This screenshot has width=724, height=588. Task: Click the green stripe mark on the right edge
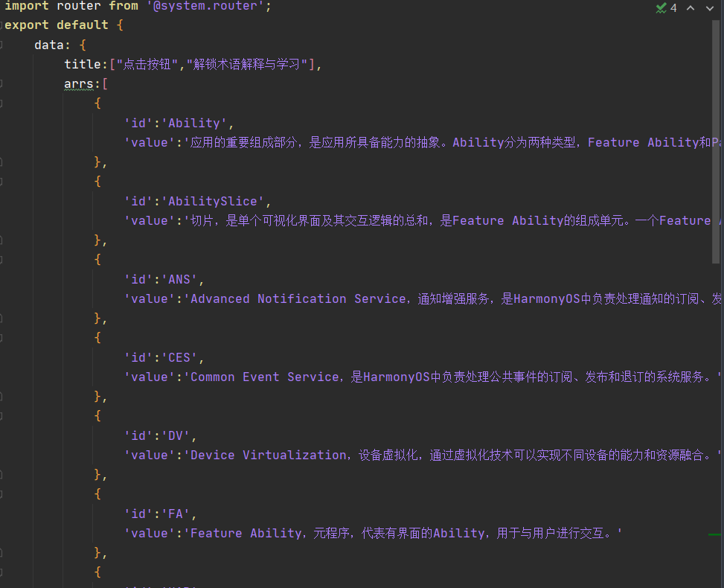pos(714,534)
